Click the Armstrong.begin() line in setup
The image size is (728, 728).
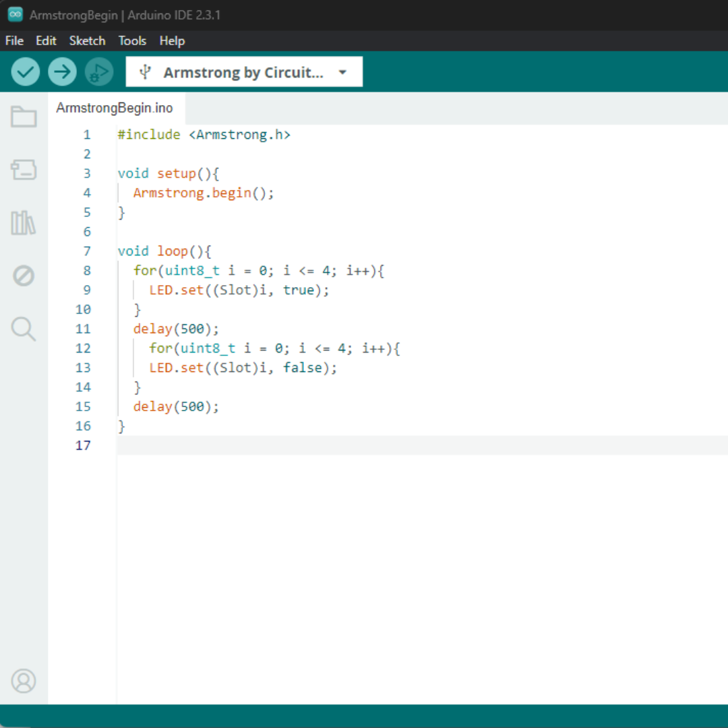coord(202,193)
